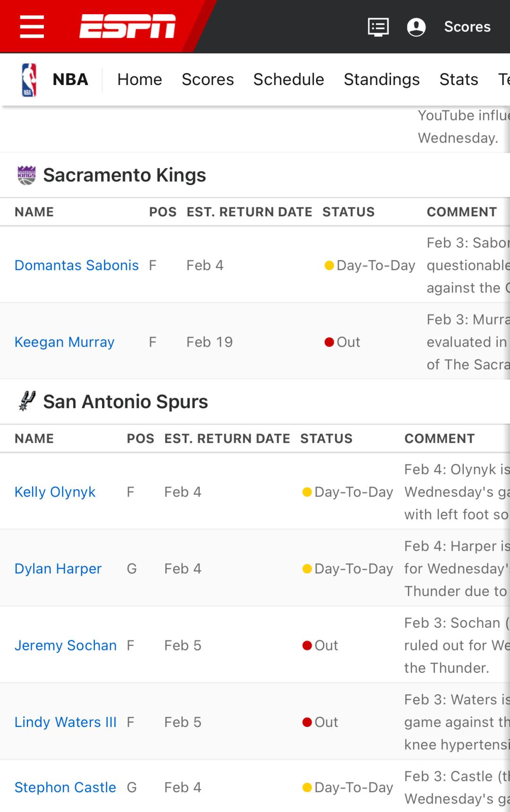Open Stephon Castle's profile link
The image size is (510, 812).
coord(65,787)
